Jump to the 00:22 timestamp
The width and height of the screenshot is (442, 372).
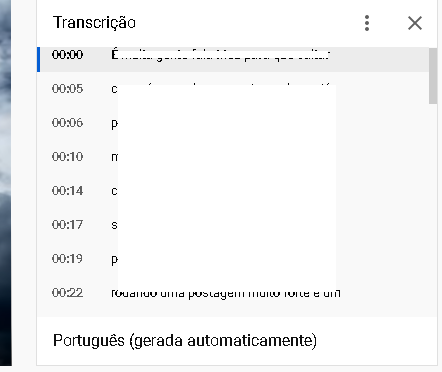point(67,293)
